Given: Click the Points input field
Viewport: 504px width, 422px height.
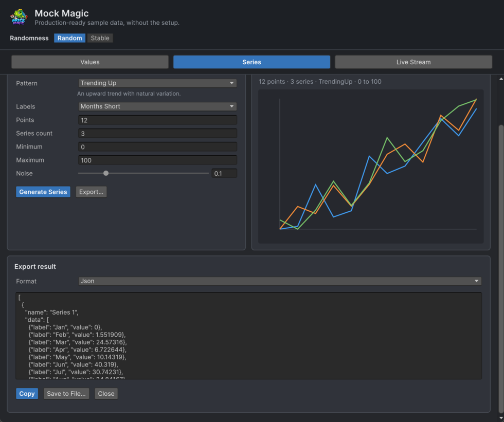Looking at the screenshot, I should click(x=157, y=120).
